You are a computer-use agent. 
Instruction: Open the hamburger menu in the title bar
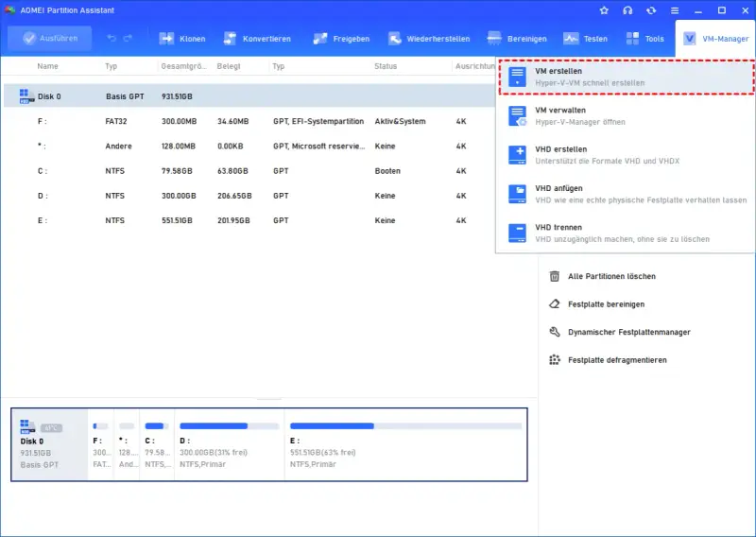[x=675, y=10]
